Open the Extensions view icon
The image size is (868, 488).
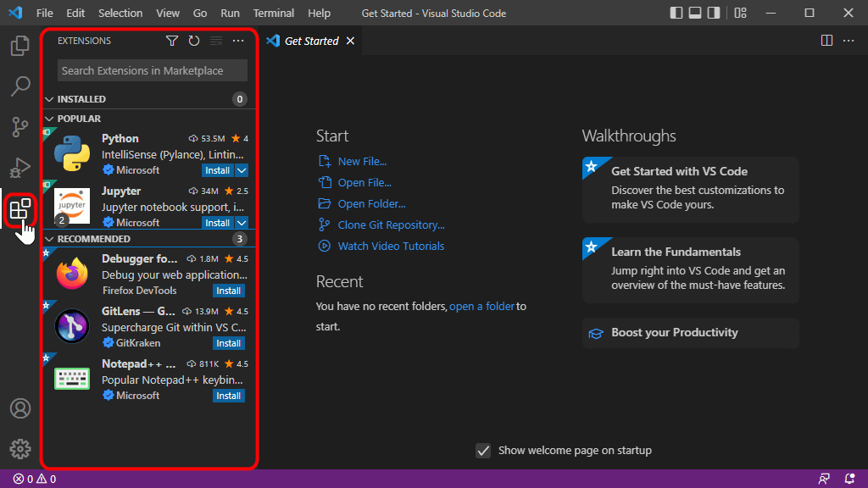click(20, 209)
